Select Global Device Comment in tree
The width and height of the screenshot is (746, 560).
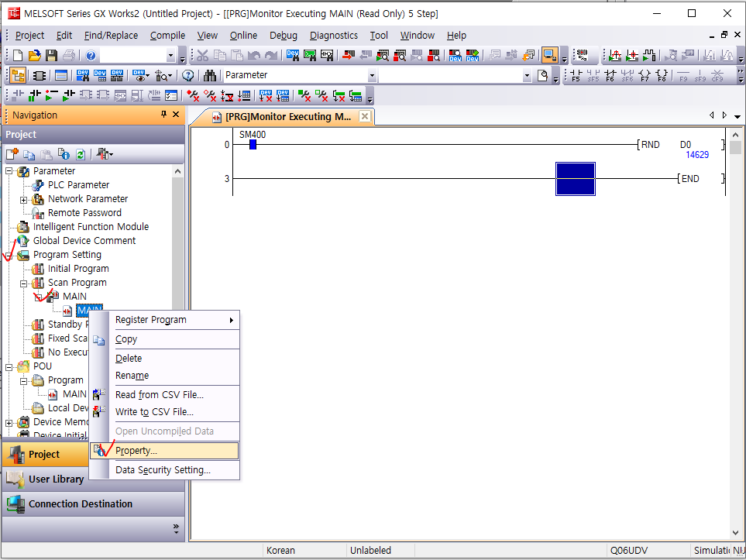pos(84,241)
